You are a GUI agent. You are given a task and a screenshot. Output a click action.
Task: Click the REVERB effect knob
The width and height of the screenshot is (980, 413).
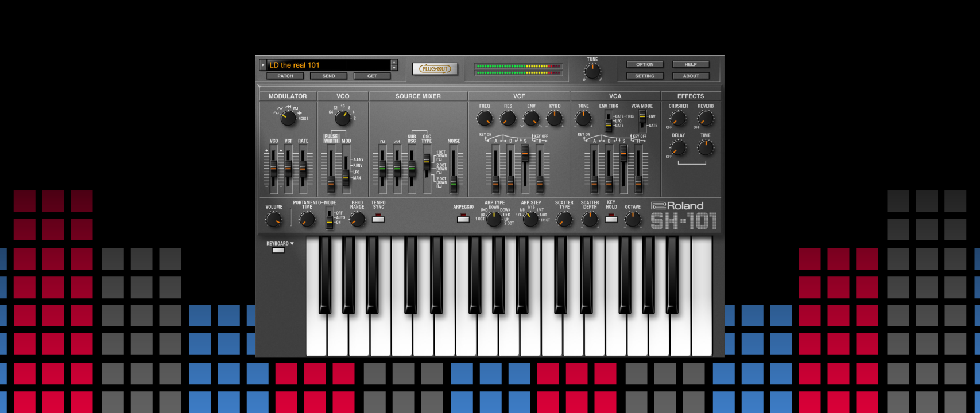pos(706,118)
